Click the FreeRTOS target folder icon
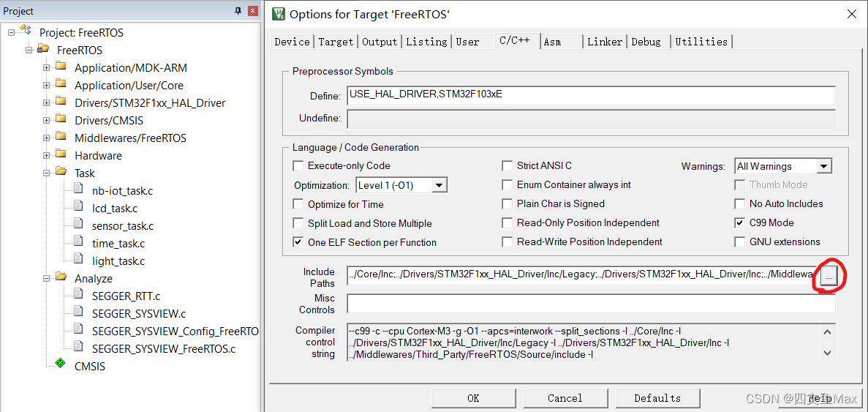Viewport: 868px width, 412px height. coord(42,50)
